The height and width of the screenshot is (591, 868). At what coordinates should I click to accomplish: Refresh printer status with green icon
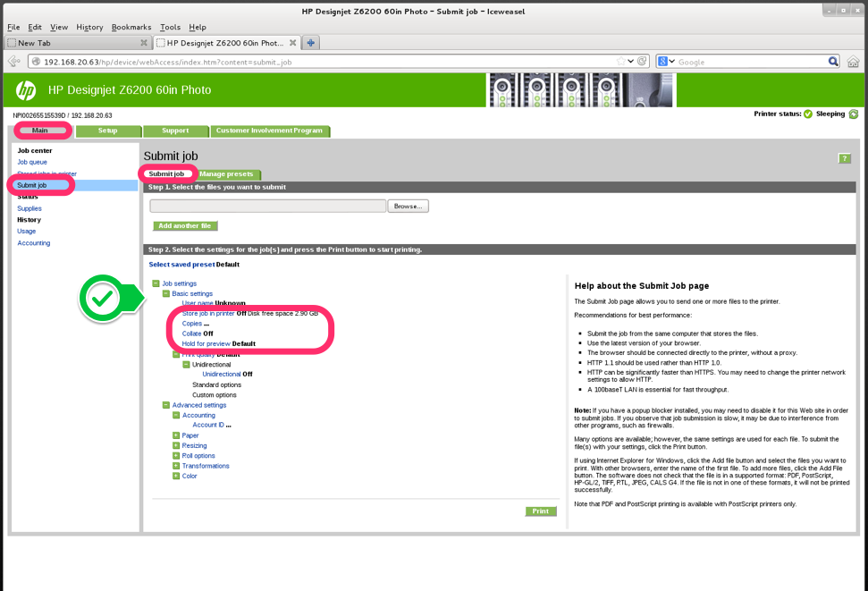click(x=853, y=114)
